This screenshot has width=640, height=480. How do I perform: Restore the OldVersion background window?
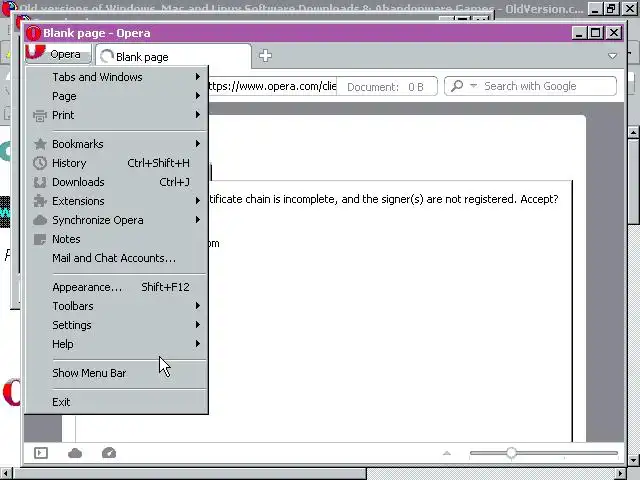tap(611, 9)
